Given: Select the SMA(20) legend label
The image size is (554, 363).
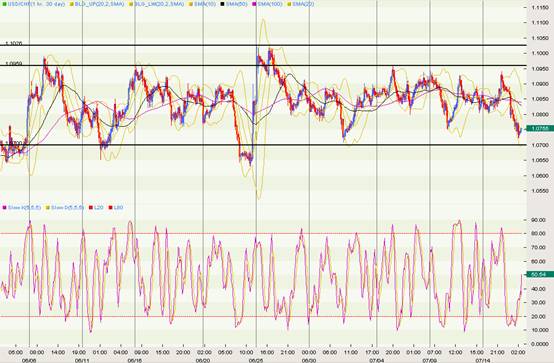Looking at the screenshot, I should (x=303, y=4).
